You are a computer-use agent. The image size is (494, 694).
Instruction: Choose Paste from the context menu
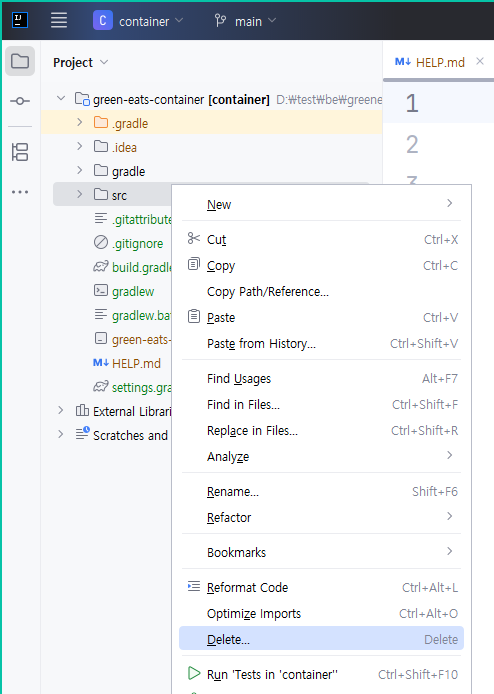point(321,317)
